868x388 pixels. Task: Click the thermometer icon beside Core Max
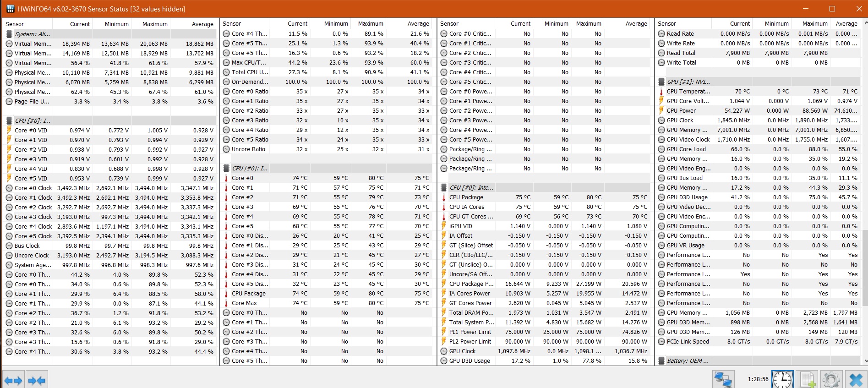coord(226,303)
